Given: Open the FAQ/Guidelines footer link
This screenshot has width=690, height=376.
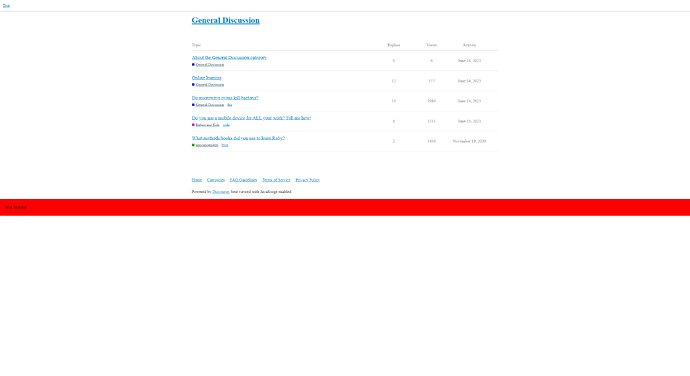Looking at the screenshot, I should coord(243,180).
